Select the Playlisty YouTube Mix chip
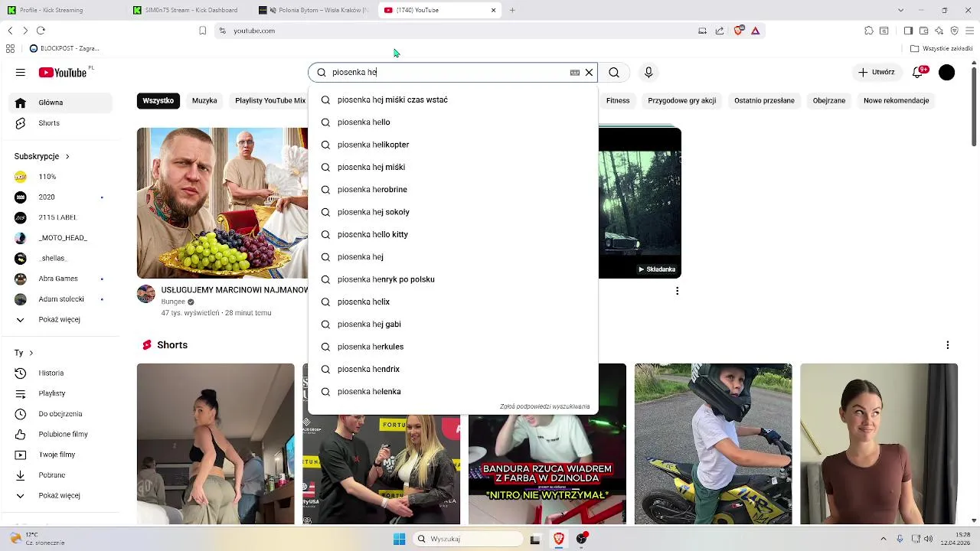 (x=269, y=100)
